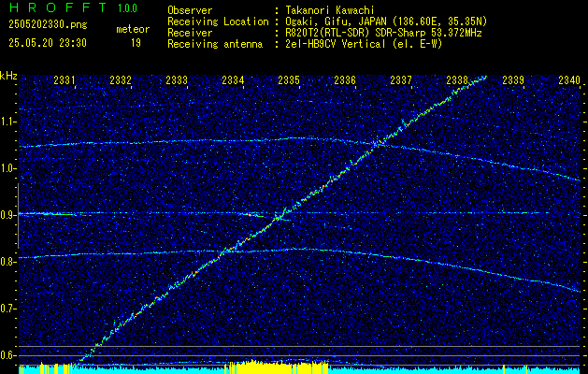The width and height of the screenshot is (588, 374).
Task: Click the 1.0 kHz frequency label
Action: point(7,169)
